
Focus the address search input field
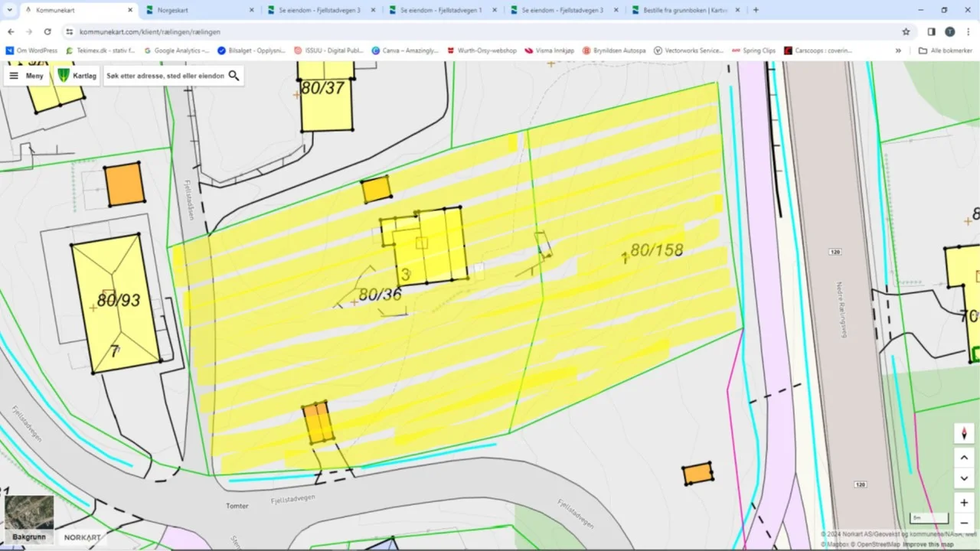(x=165, y=76)
